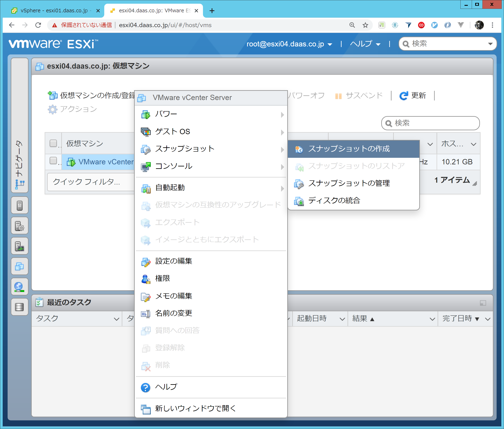This screenshot has height=429, width=504.
Task: Click the minimize recent tasks panel icon
Action: [x=483, y=303]
